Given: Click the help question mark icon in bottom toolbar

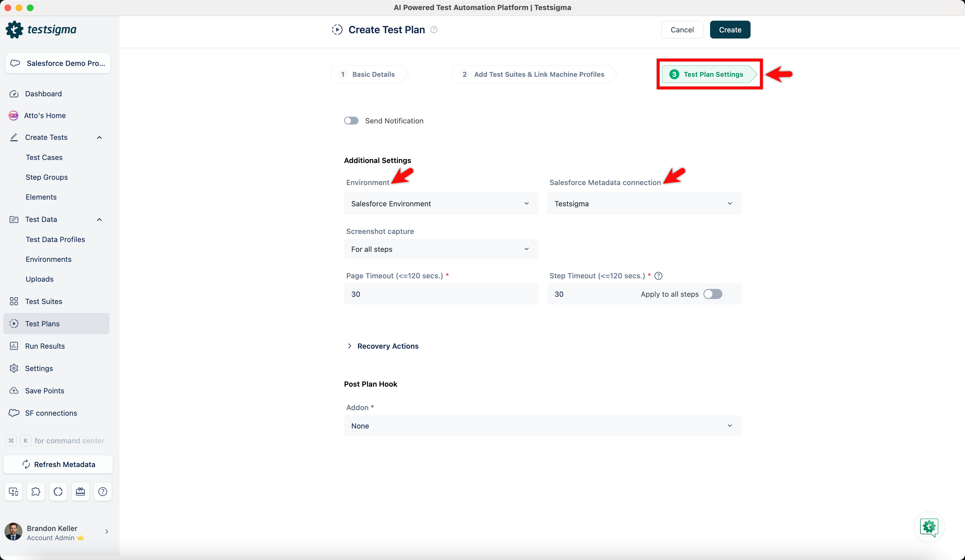Looking at the screenshot, I should [103, 492].
